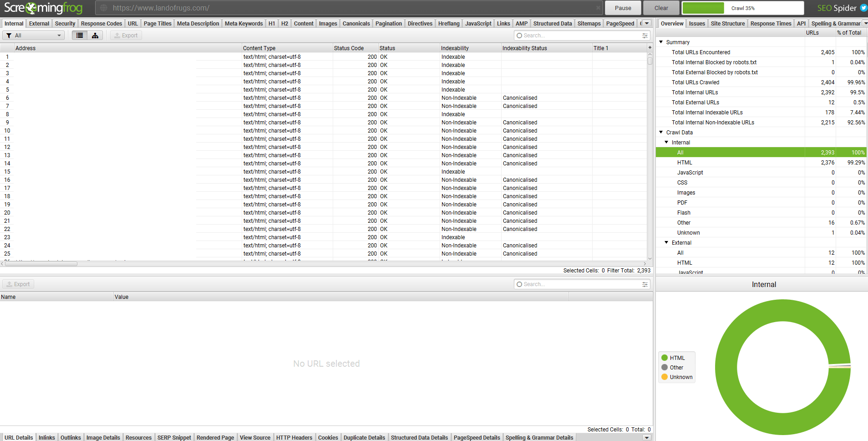Click the Clear button
Image resolution: width=868 pixels, height=441 pixels.
(660, 8)
